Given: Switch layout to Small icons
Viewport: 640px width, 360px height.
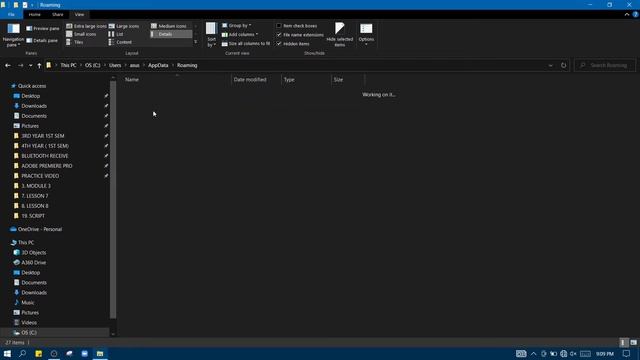Looking at the screenshot, I should [81, 34].
